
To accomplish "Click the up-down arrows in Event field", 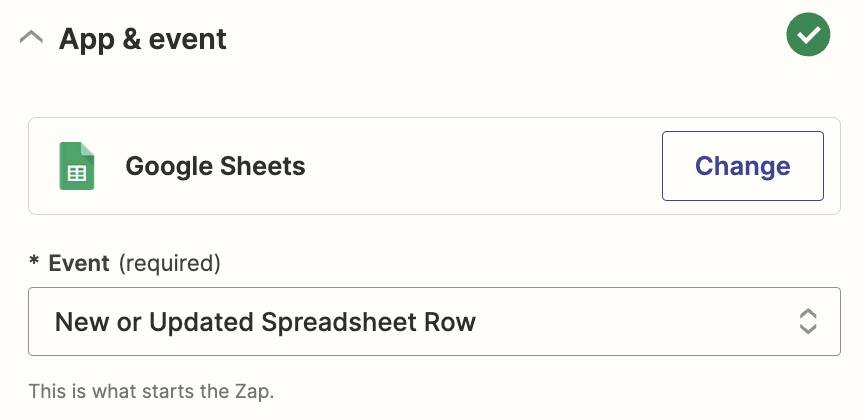I will [807, 321].
